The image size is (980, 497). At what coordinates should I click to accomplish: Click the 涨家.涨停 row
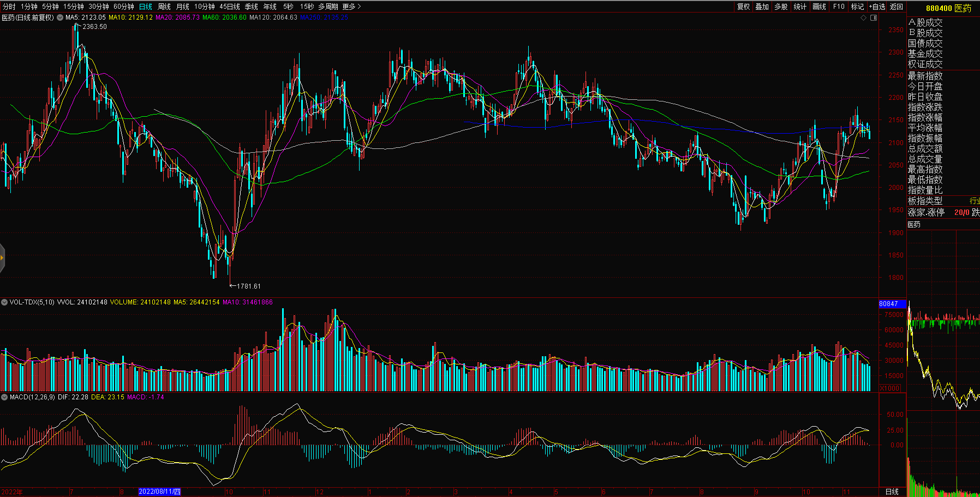[943, 212]
